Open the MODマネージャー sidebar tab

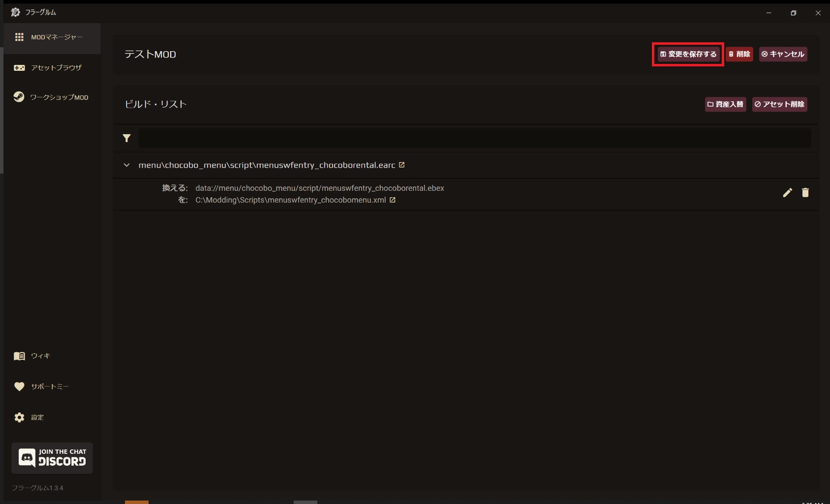point(52,37)
